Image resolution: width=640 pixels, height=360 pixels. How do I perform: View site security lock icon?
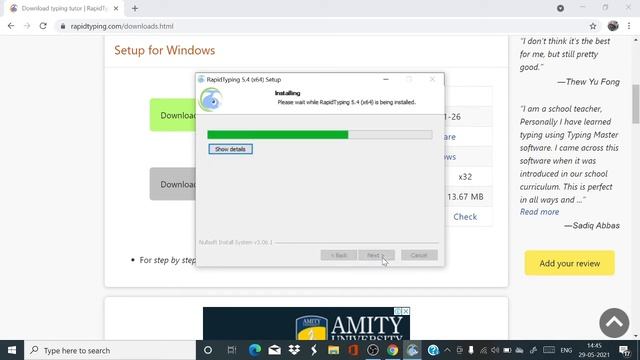62,26
